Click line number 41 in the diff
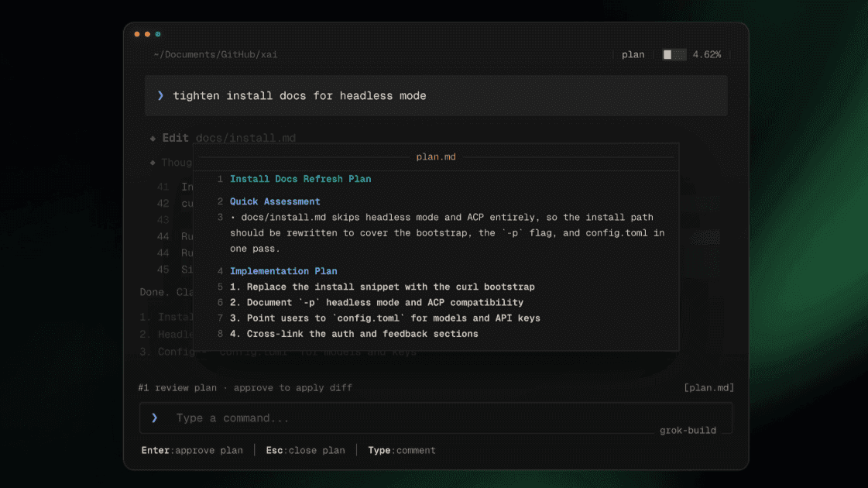 coord(163,187)
